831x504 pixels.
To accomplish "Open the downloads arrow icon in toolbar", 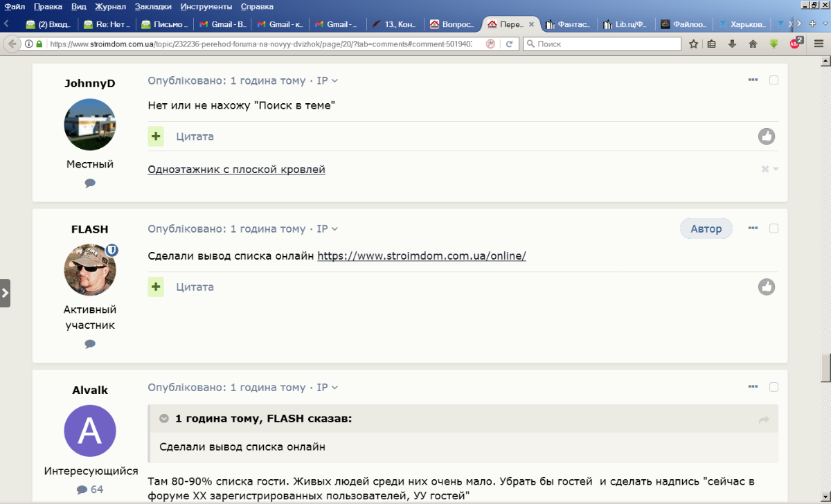I will 732,44.
